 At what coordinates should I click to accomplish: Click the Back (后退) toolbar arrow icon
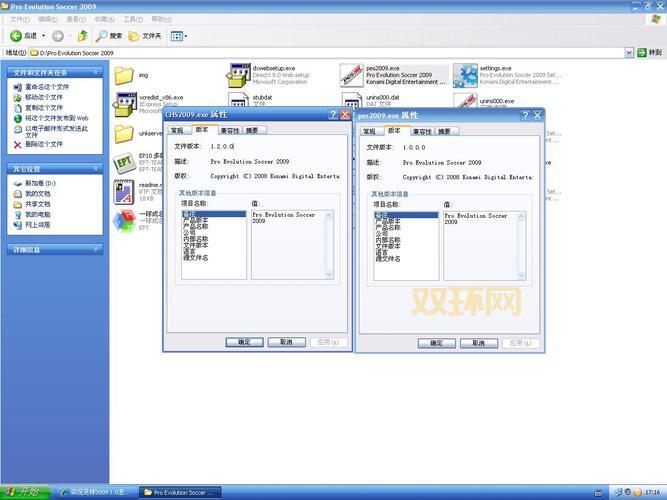point(16,36)
